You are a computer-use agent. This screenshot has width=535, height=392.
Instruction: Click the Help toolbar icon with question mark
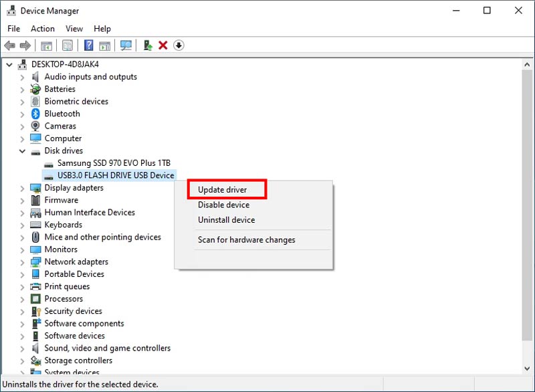(x=88, y=45)
